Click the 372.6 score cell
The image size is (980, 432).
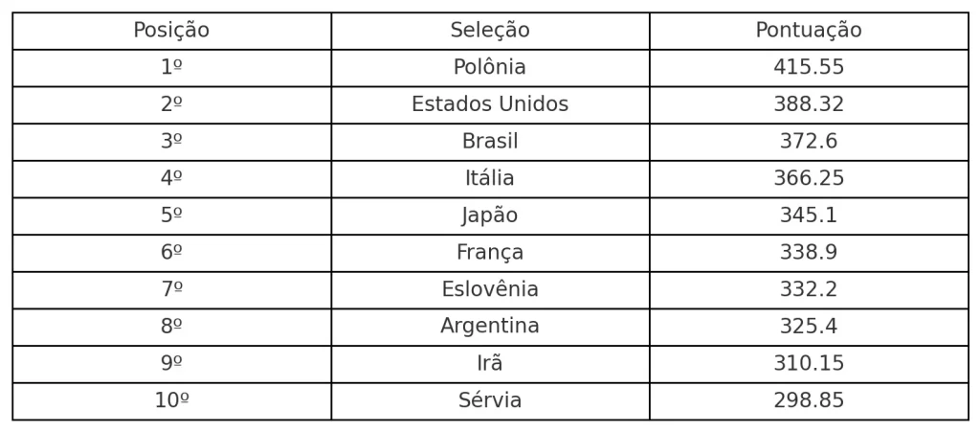(x=809, y=142)
